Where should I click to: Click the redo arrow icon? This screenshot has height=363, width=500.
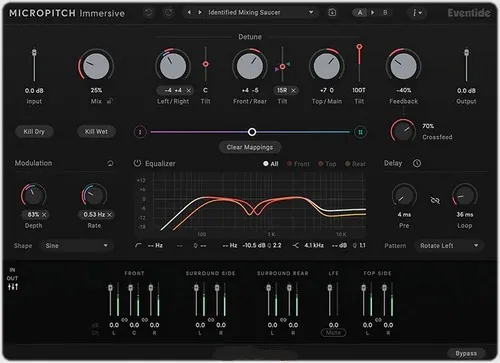[168, 13]
